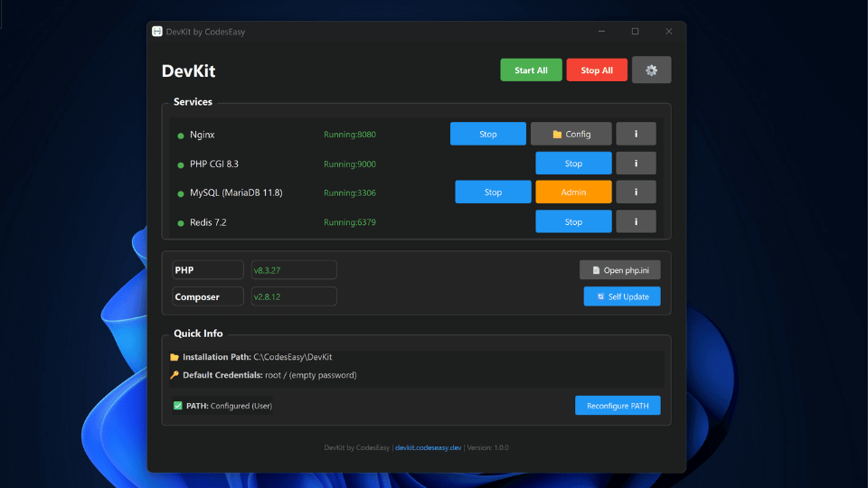Show info for the PHP CGI 8.3 service
This screenshot has width=868, height=488.
pyautogui.click(x=636, y=164)
